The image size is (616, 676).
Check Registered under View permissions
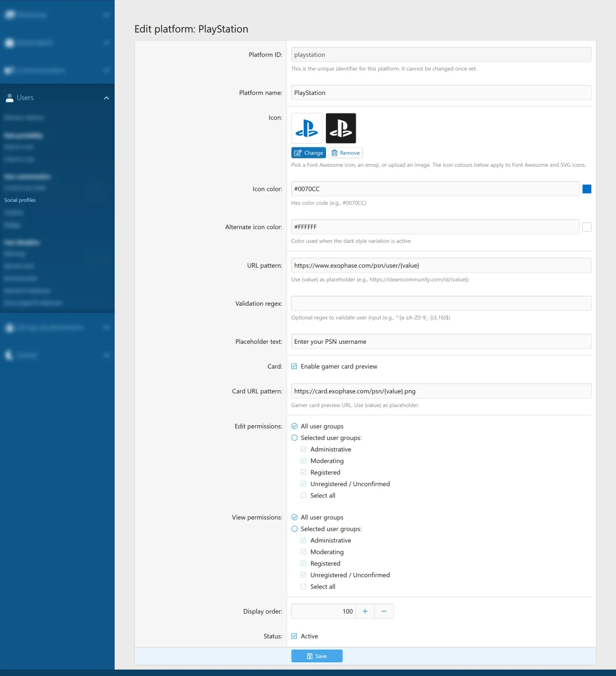coord(304,564)
